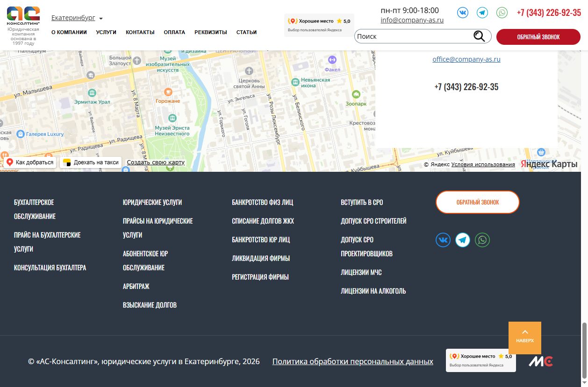The image size is (588, 387).
Task: Click the magnifying glass search icon
Action: tap(479, 36)
